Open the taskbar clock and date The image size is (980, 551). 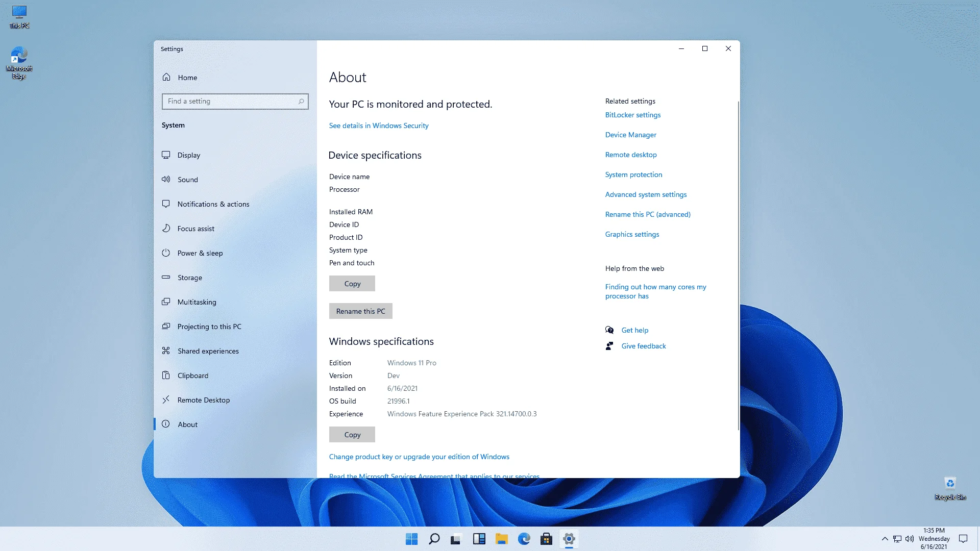pyautogui.click(x=934, y=539)
